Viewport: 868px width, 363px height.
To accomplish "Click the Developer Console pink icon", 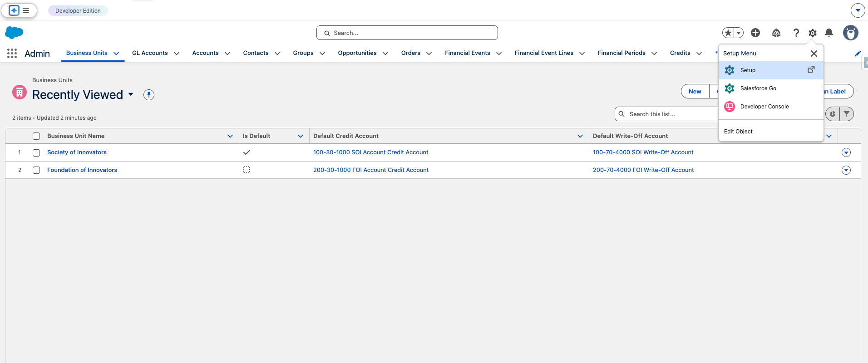I will click(730, 107).
